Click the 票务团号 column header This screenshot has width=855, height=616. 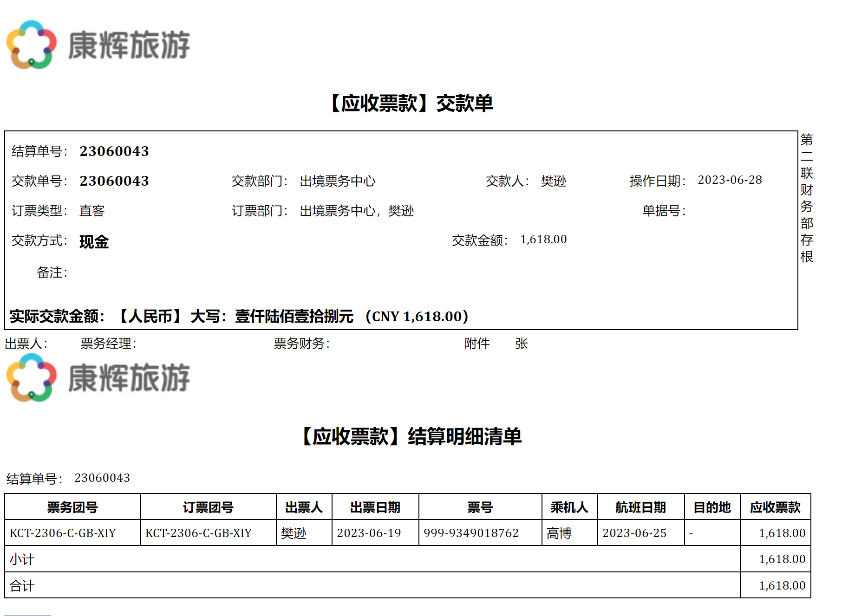tap(72, 507)
